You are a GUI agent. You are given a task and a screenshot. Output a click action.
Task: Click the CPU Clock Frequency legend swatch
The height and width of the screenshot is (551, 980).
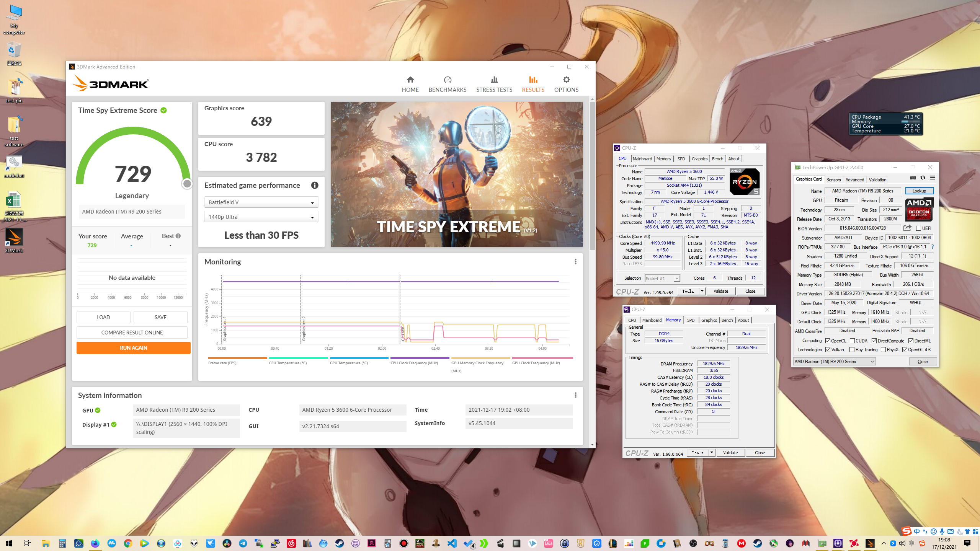[420, 358]
